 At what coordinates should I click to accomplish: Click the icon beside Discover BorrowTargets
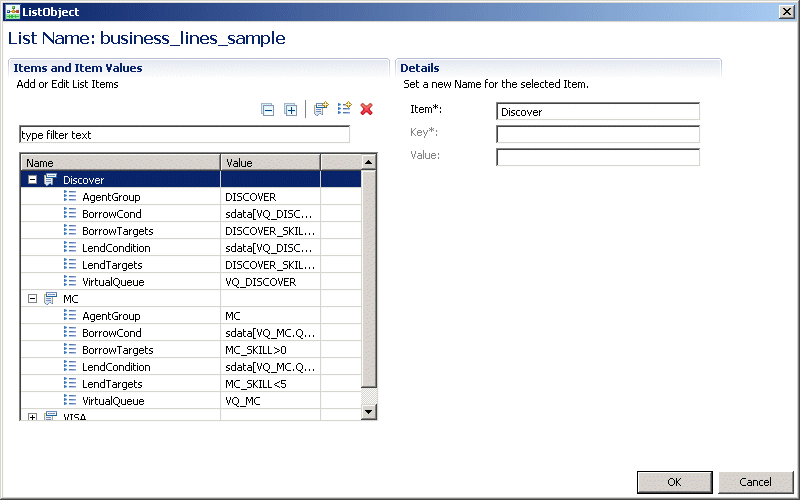coord(70,230)
